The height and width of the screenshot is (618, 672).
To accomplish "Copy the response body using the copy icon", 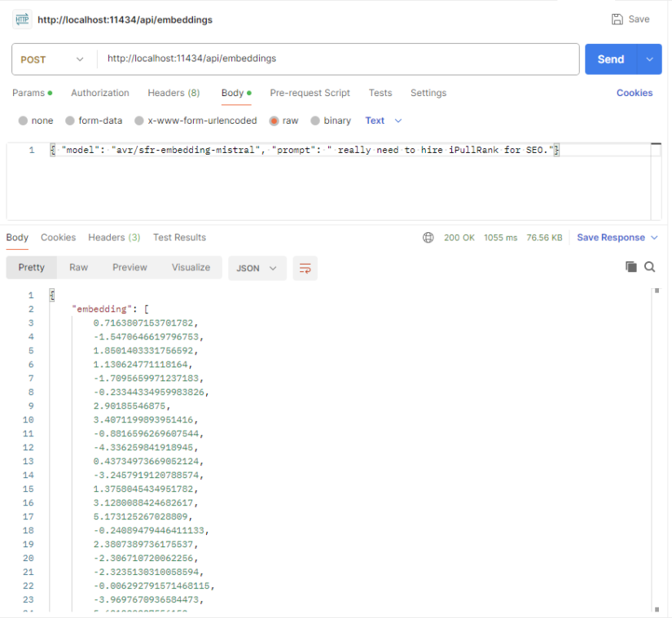I will [630, 266].
